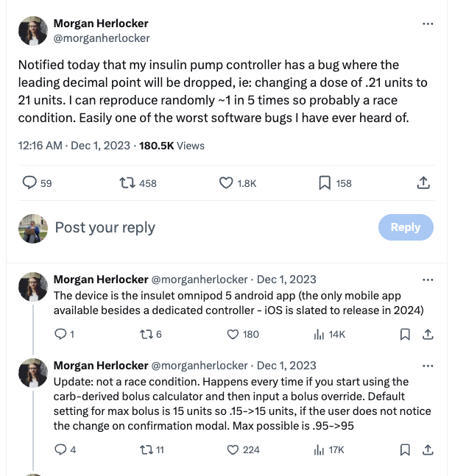Viewport: 466px width, 476px height.
Task: Open @morganherlocker handle in tweet header
Action: tap(102, 38)
